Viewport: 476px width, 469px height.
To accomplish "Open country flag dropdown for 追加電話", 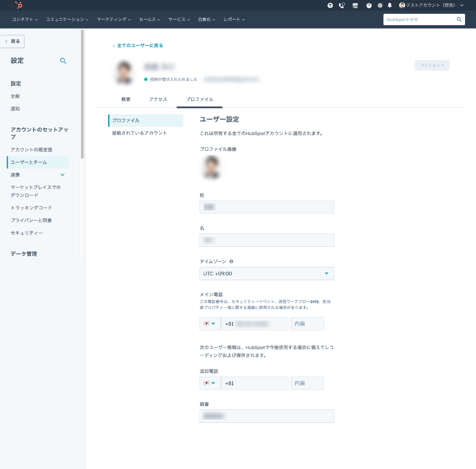I will tap(210, 383).
